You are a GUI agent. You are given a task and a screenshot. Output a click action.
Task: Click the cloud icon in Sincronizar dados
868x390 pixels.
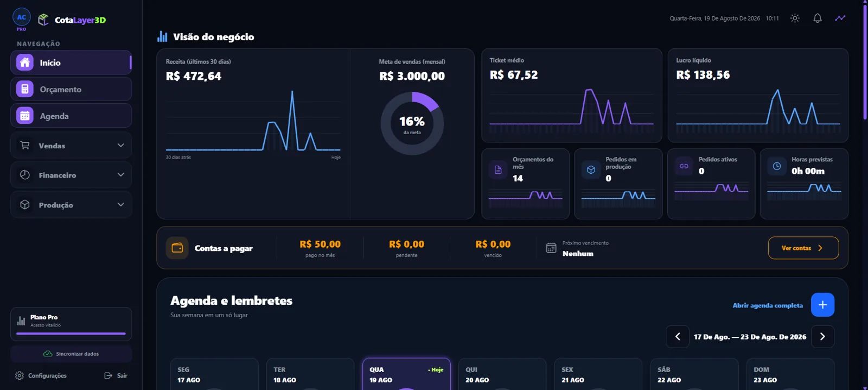click(x=48, y=354)
